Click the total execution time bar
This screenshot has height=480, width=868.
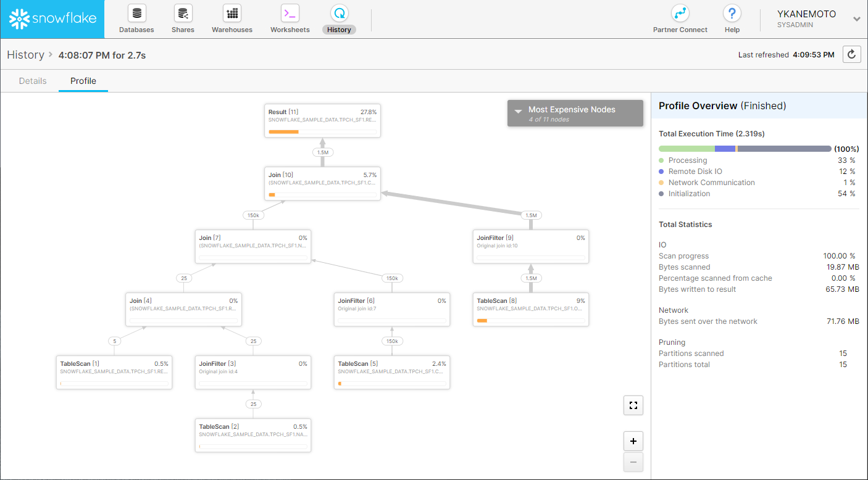tap(745, 149)
